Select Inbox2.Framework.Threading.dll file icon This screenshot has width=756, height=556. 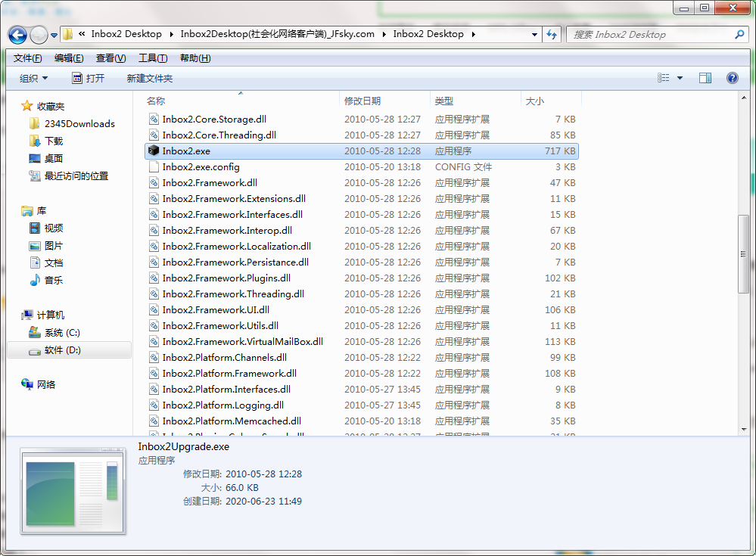click(x=154, y=294)
